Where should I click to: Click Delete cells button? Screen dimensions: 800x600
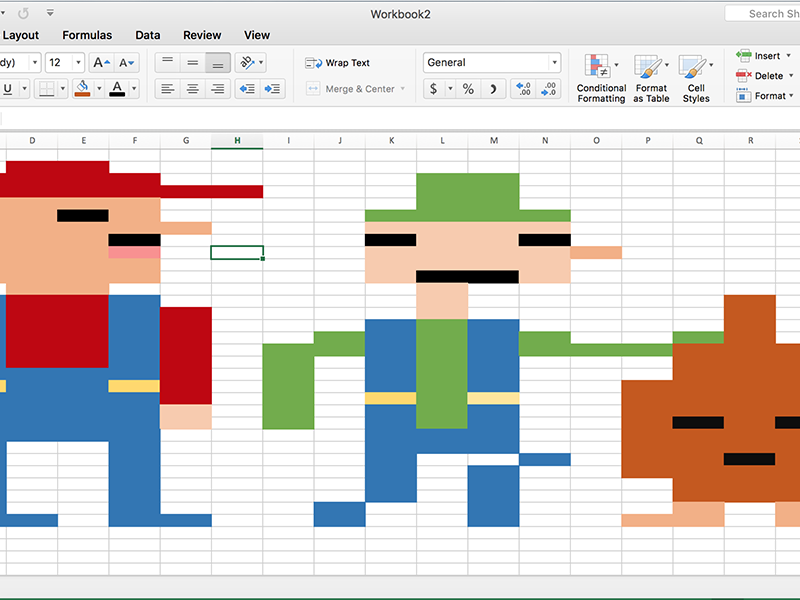point(760,76)
